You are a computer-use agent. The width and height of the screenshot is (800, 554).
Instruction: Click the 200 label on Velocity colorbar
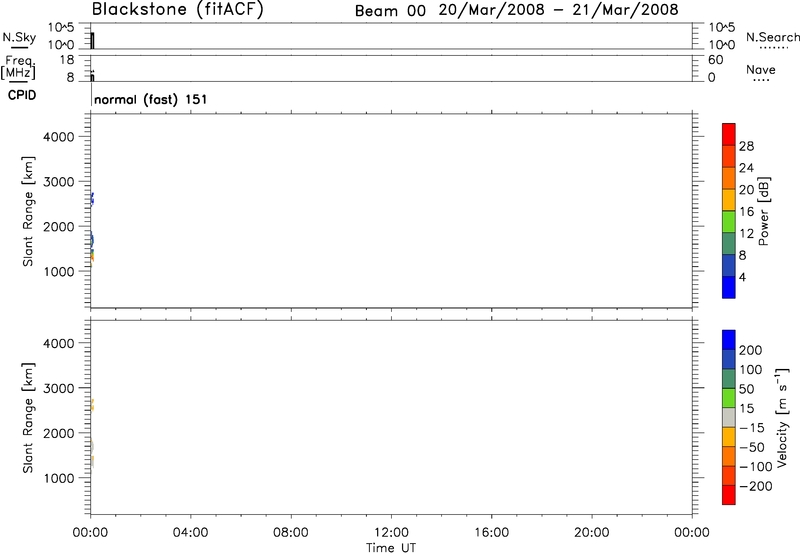[750, 350]
